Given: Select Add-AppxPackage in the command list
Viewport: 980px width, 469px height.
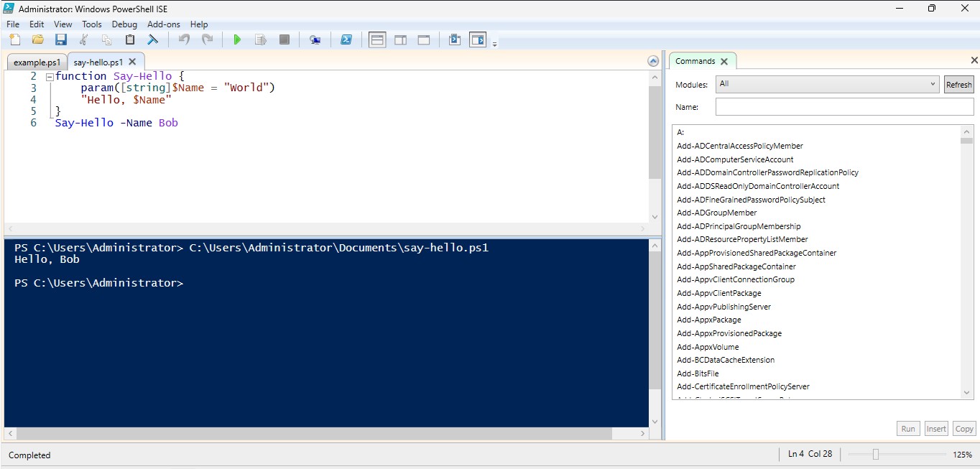Looking at the screenshot, I should (x=709, y=320).
